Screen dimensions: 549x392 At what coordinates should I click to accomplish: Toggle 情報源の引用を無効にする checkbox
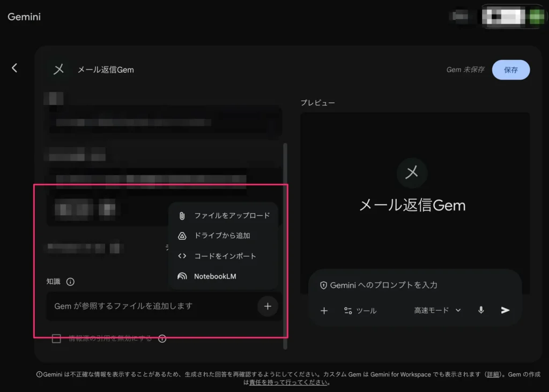pos(56,338)
